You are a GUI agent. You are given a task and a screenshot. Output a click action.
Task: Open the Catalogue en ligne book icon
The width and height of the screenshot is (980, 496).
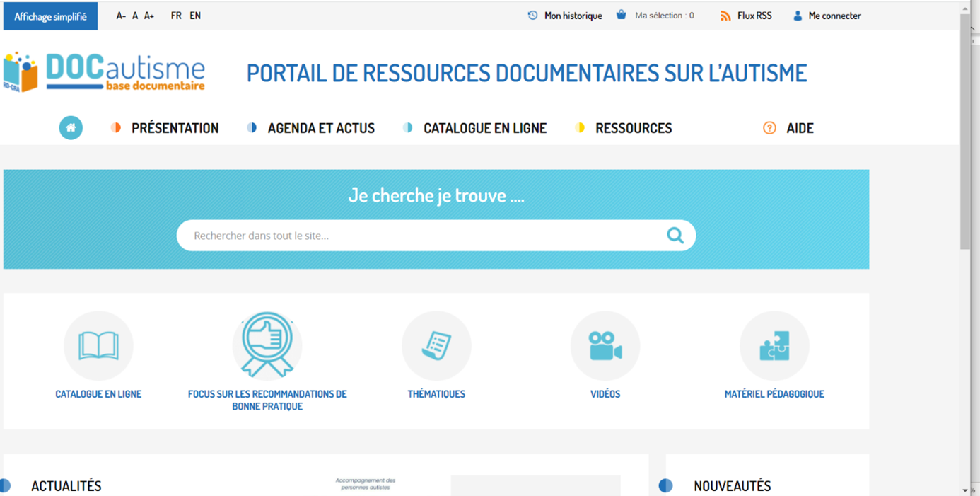coord(98,346)
